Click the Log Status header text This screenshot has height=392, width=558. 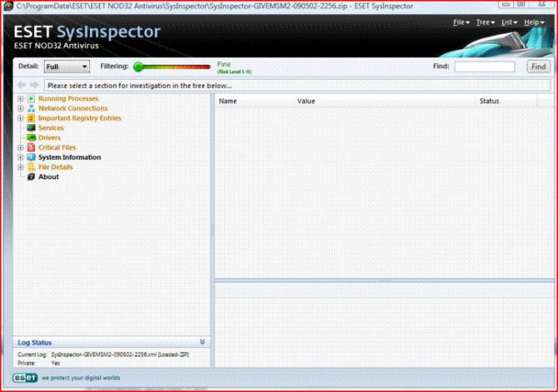pos(34,343)
